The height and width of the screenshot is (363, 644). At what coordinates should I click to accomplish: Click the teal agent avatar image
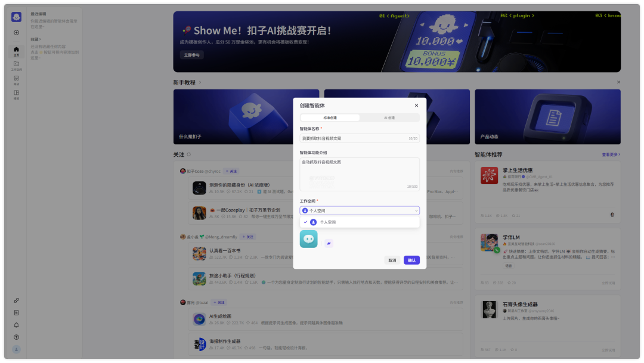pyautogui.click(x=308, y=239)
